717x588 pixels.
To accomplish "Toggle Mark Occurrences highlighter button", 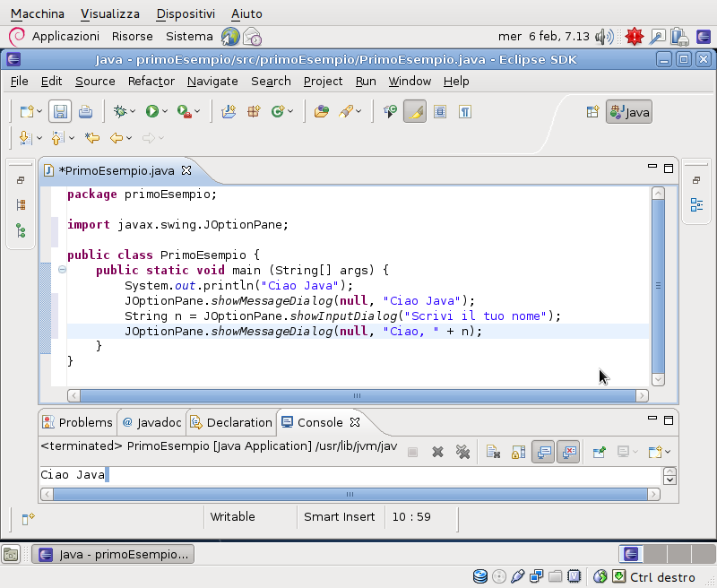I will click(x=415, y=111).
